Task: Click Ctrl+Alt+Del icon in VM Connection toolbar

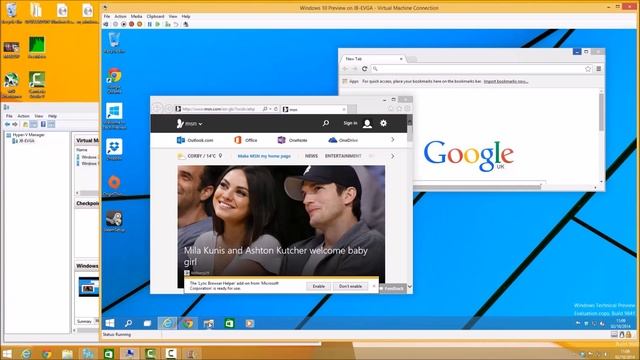Action: (x=106, y=24)
